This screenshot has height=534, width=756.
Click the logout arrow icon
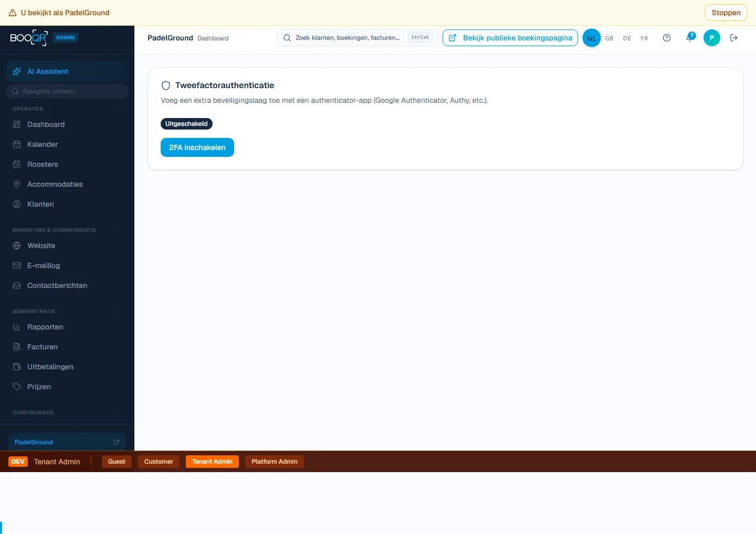pos(734,38)
